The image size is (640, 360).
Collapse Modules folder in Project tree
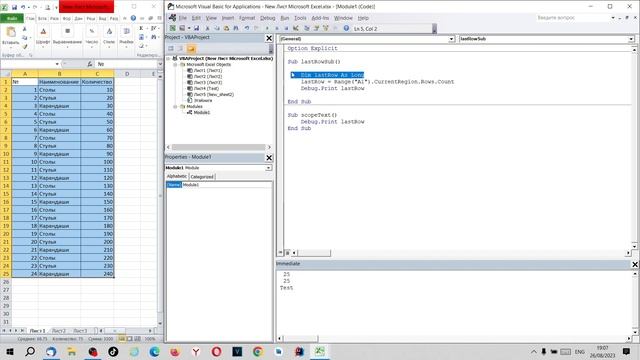click(x=175, y=107)
